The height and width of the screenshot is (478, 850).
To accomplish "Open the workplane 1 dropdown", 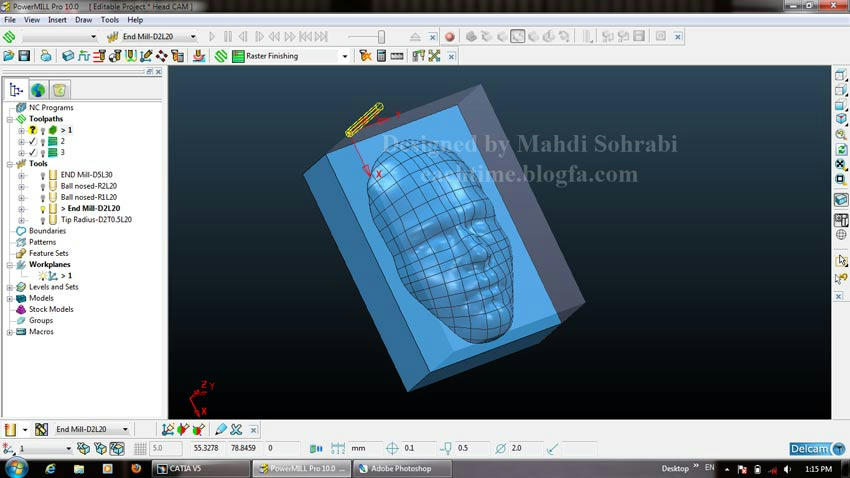I will [x=68, y=449].
